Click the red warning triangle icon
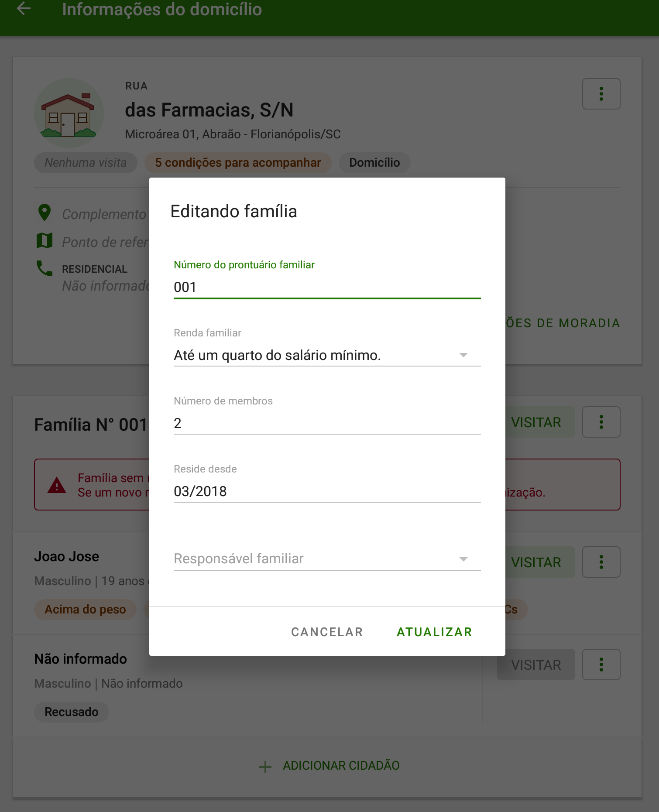Screen dimensions: 659x812 click(x=57, y=485)
